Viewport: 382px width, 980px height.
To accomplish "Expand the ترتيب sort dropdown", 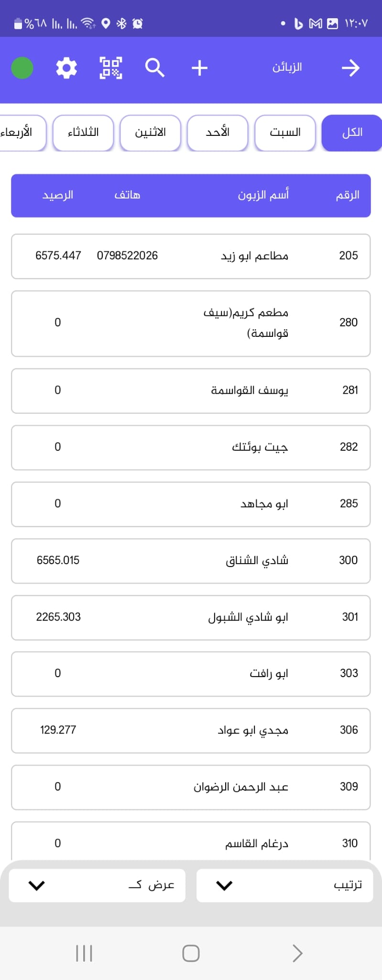I will tap(284, 885).
